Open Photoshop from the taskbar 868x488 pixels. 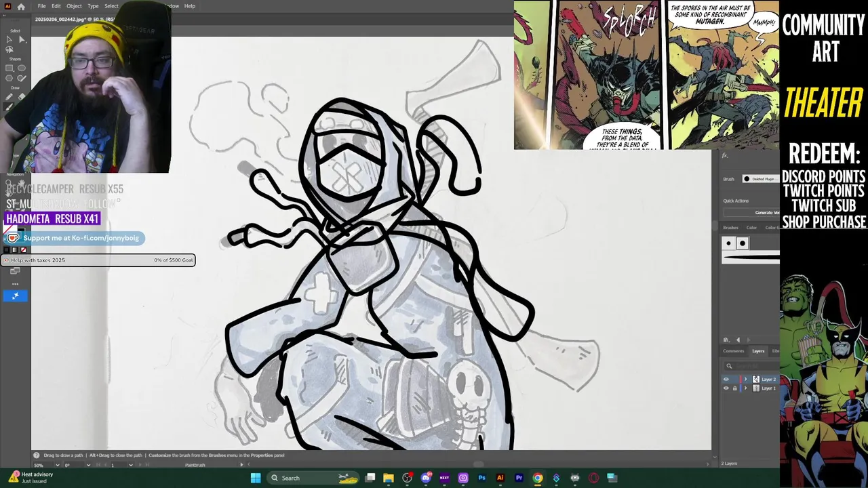[x=481, y=478]
